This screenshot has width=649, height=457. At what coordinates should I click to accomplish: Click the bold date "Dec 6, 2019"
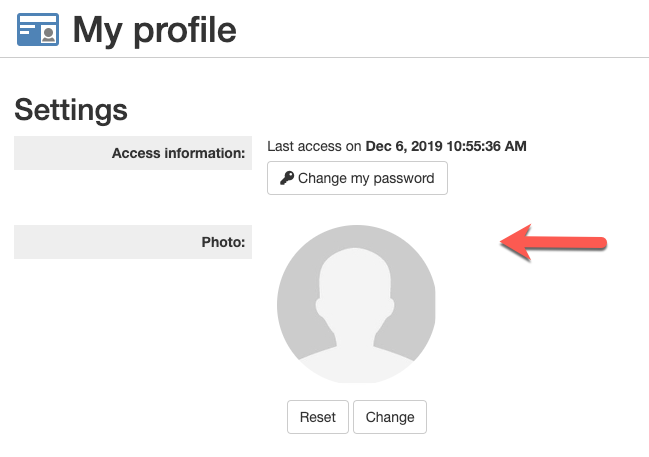tap(405, 146)
